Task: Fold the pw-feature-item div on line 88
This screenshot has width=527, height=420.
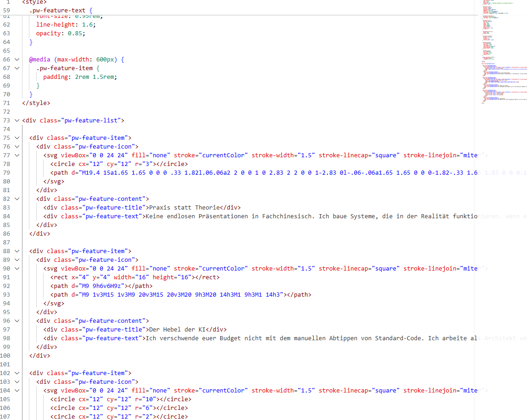Action: click(17, 251)
